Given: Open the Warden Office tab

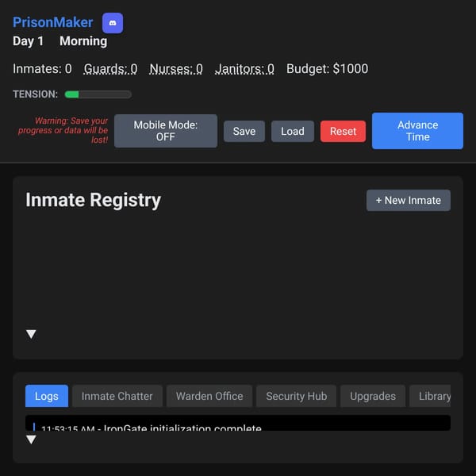Looking at the screenshot, I should coord(209,396).
